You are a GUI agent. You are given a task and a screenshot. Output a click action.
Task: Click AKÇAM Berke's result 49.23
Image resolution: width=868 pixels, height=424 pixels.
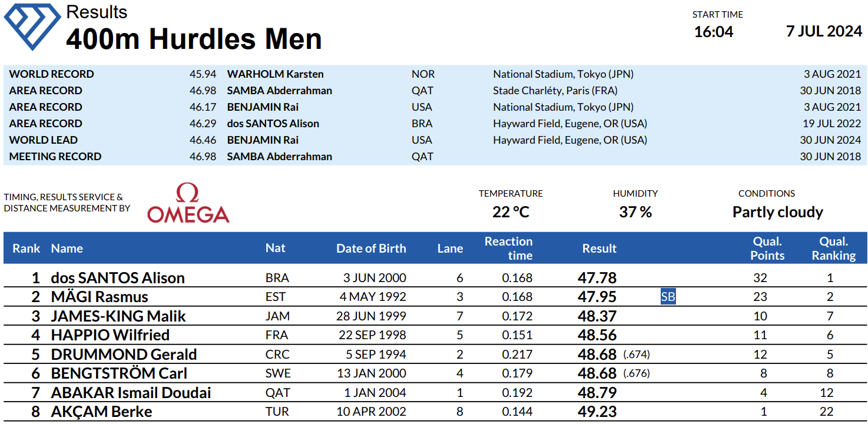[x=597, y=412]
